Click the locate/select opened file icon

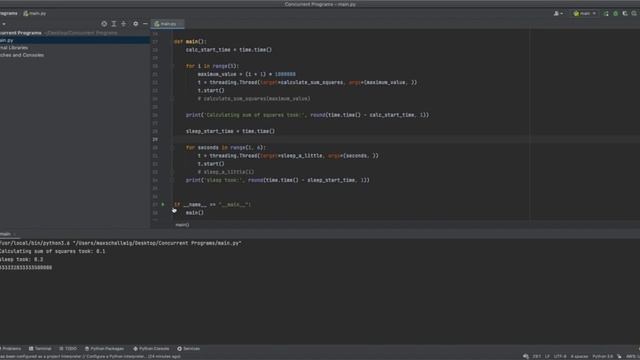point(104,24)
